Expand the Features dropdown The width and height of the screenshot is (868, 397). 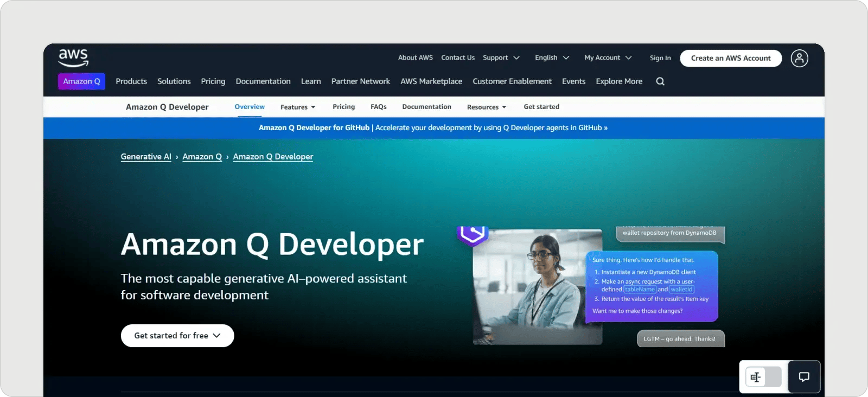[x=297, y=107]
